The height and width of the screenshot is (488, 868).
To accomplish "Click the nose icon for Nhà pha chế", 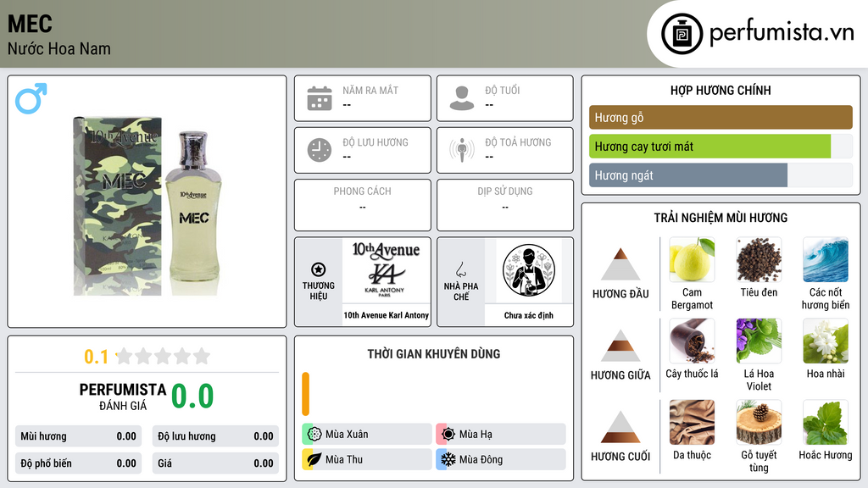I will pos(460,269).
